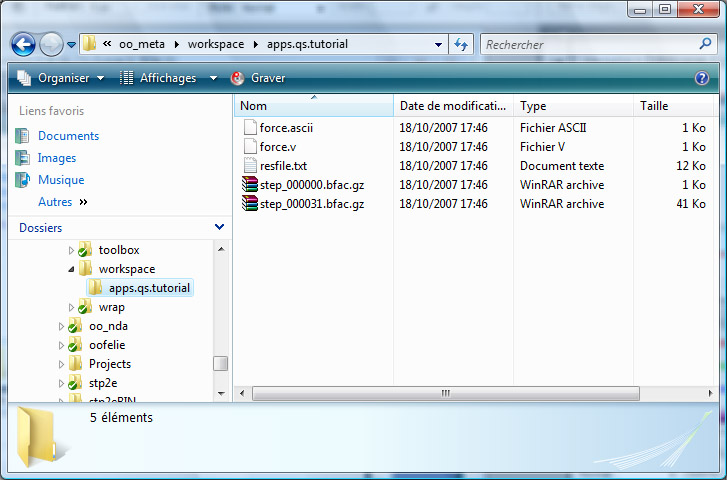The height and width of the screenshot is (480, 727).
Task: Click the Affichages views button
Action: coord(158,78)
